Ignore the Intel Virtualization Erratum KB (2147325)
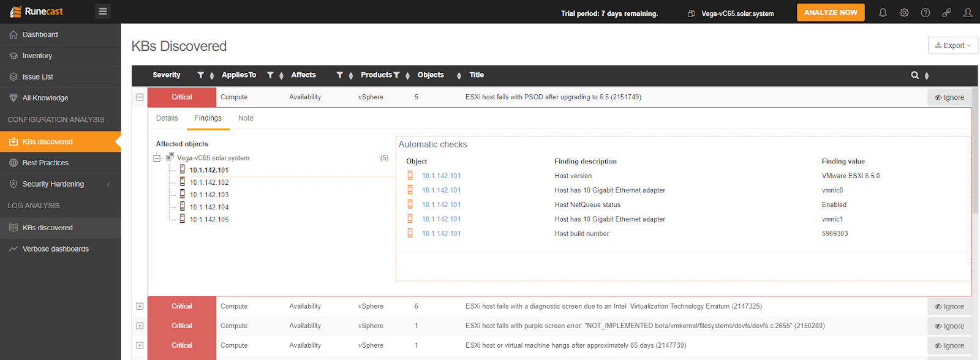980x360 pixels. tap(949, 307)
